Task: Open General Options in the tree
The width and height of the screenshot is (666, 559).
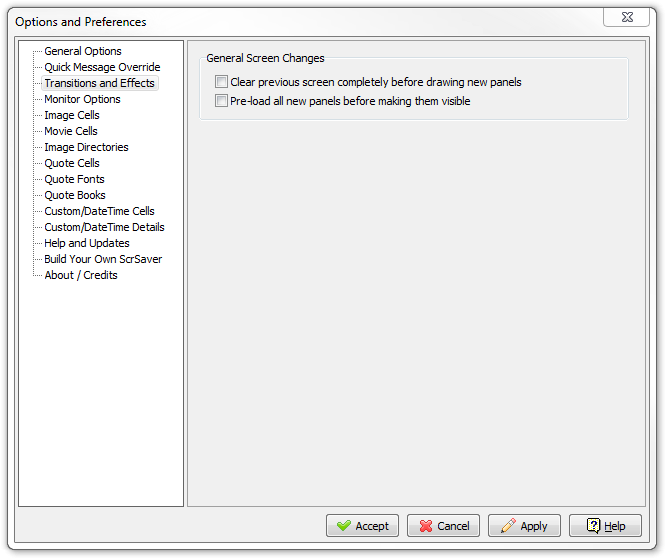Action: pos(83,51)
